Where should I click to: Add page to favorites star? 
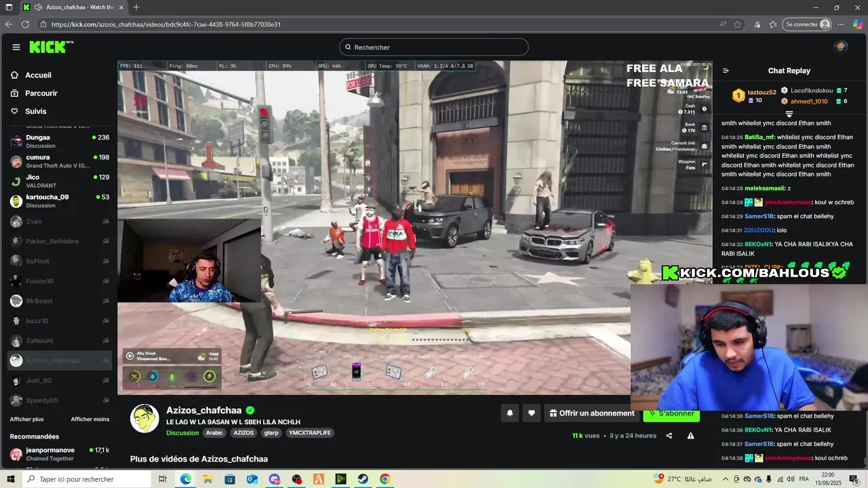[x=738, y=24]
